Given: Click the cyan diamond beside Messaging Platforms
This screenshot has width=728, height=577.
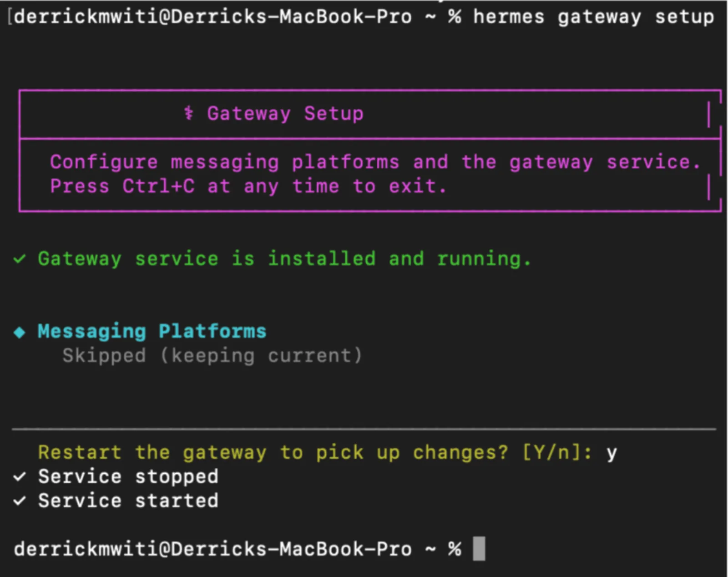Looking at the screenshot, I should coord(20,332).
